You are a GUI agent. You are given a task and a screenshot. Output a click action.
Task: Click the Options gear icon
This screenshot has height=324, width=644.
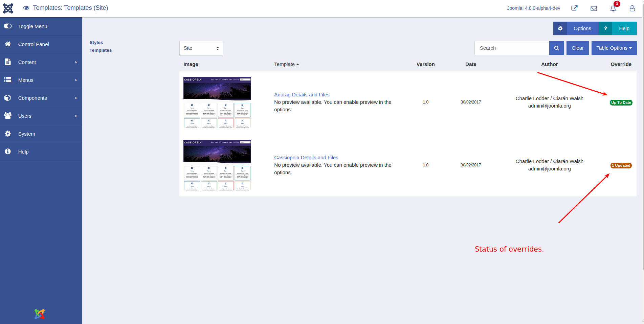coord(560,28)
